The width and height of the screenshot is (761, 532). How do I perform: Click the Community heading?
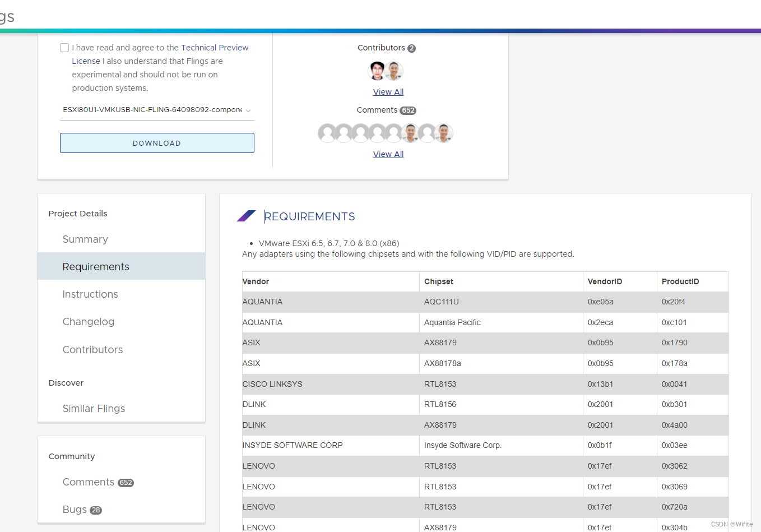click(72, 456)
